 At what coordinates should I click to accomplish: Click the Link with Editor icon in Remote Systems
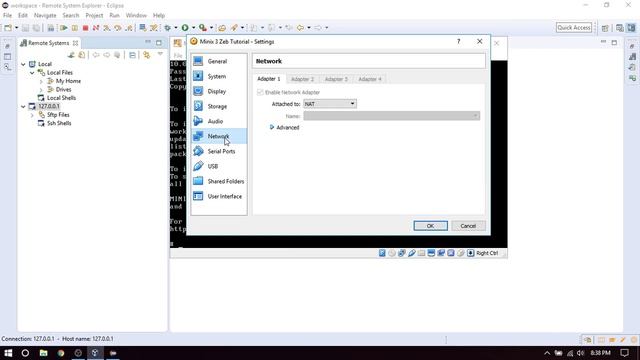pyautogui.click(x=146, y=55)
